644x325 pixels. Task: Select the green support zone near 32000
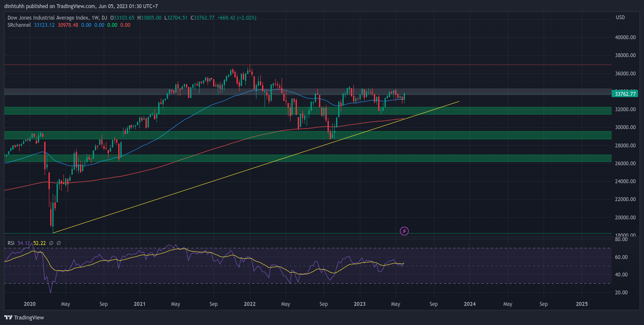tap(308, 111)
